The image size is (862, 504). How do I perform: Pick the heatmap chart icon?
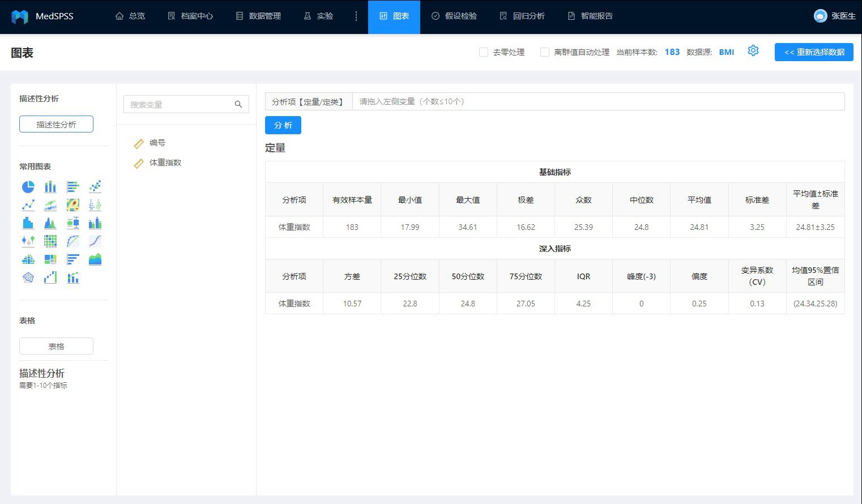click(73, 205)
